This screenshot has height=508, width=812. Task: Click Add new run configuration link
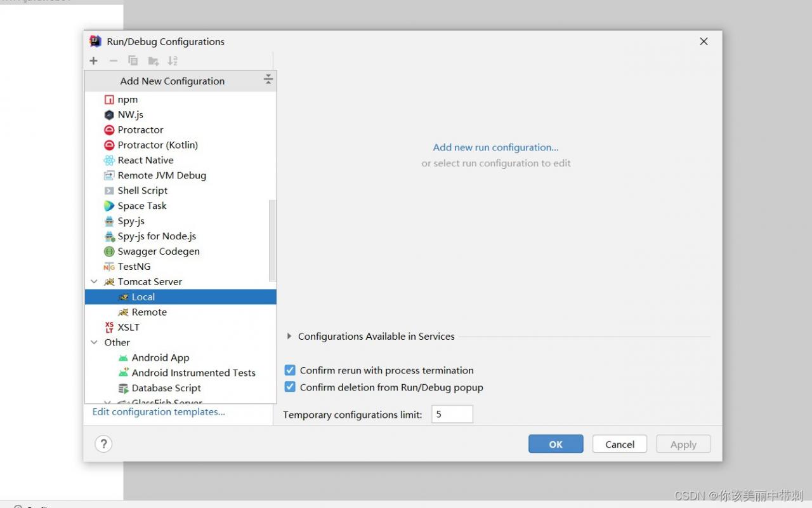(495, 147)
